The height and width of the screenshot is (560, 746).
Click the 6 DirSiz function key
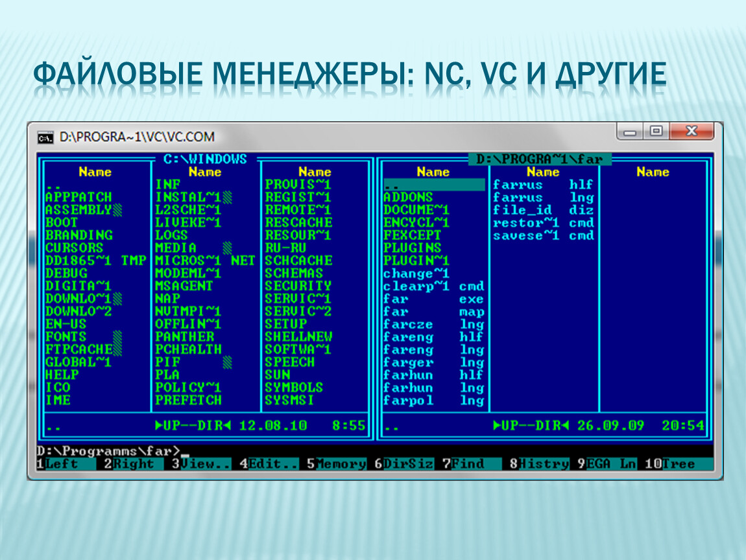403,464
